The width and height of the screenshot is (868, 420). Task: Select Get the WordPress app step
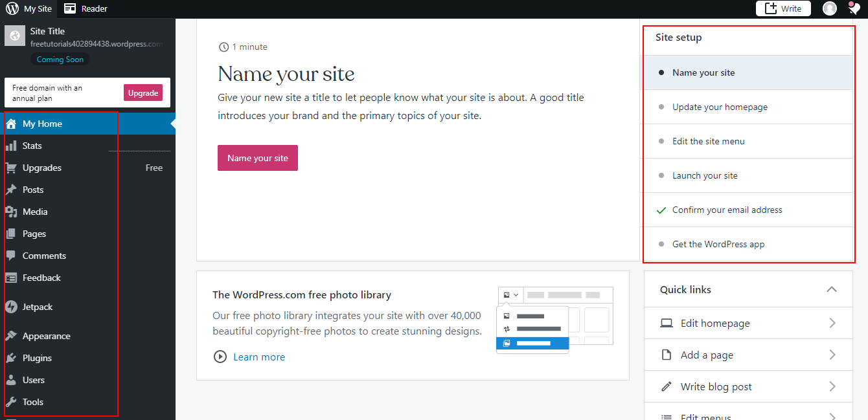click(748, 244)
